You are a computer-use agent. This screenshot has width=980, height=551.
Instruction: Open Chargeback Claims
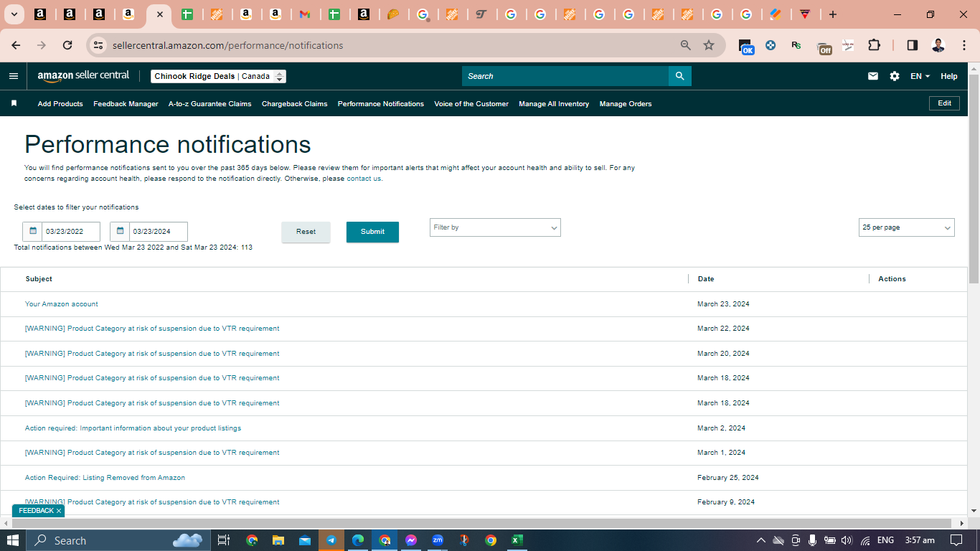(295, 104)
